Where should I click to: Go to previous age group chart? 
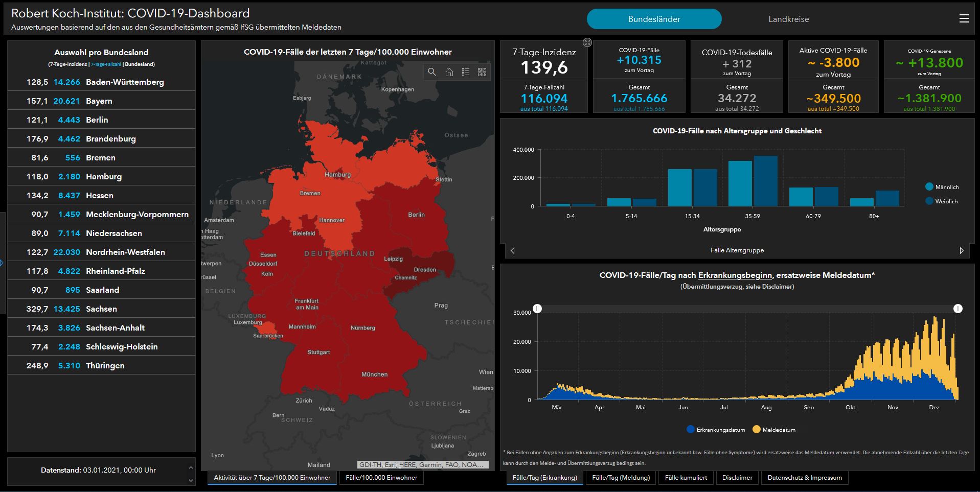coord(513,250)
